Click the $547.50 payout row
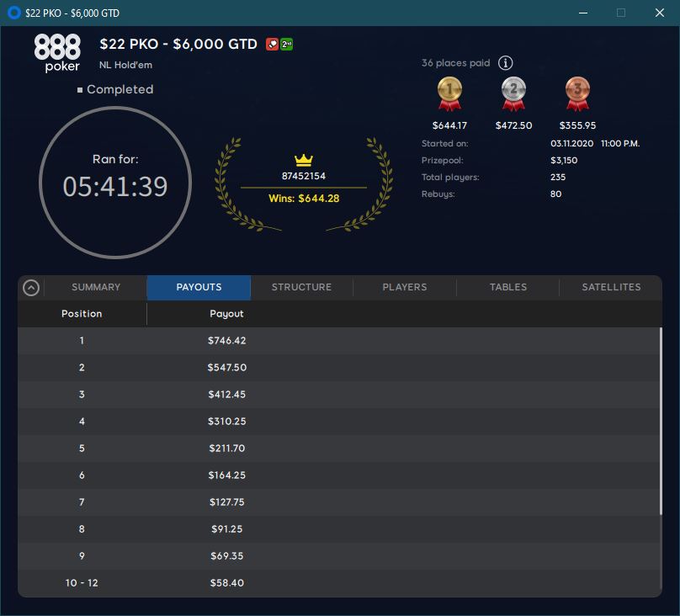This screenshot has height=616, width=680. pos(339,368)
